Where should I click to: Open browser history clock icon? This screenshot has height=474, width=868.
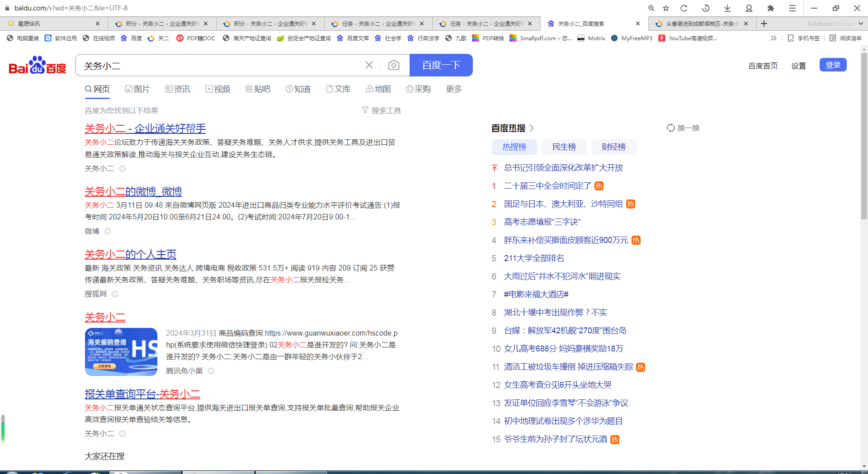point(706,8)
